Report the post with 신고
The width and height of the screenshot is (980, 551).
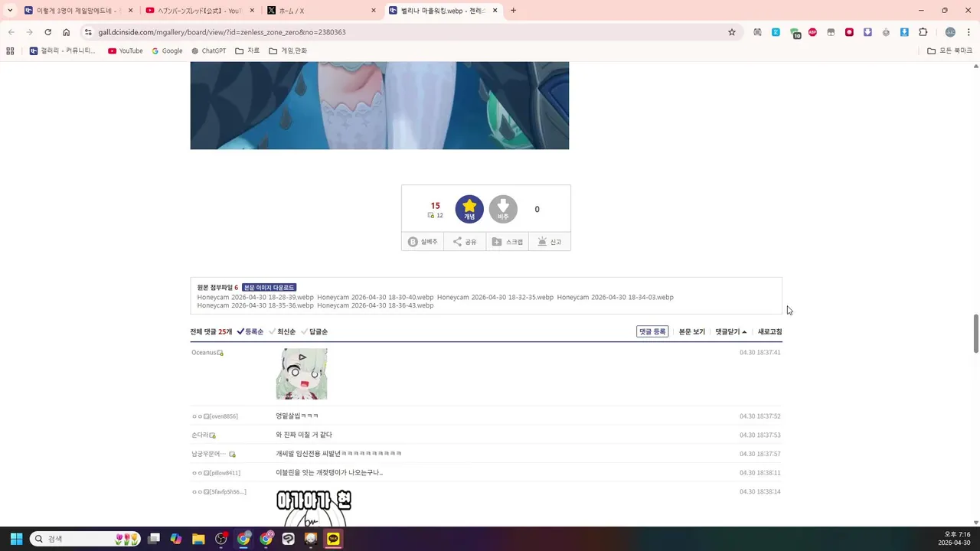coord(549,242)
